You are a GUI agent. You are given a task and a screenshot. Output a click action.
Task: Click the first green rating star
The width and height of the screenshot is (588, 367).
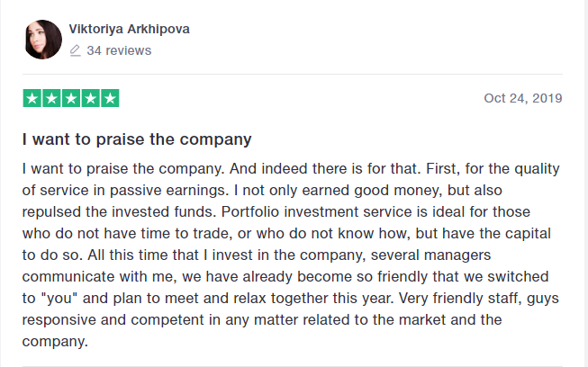pyautogui.click(x=32, y=98)
